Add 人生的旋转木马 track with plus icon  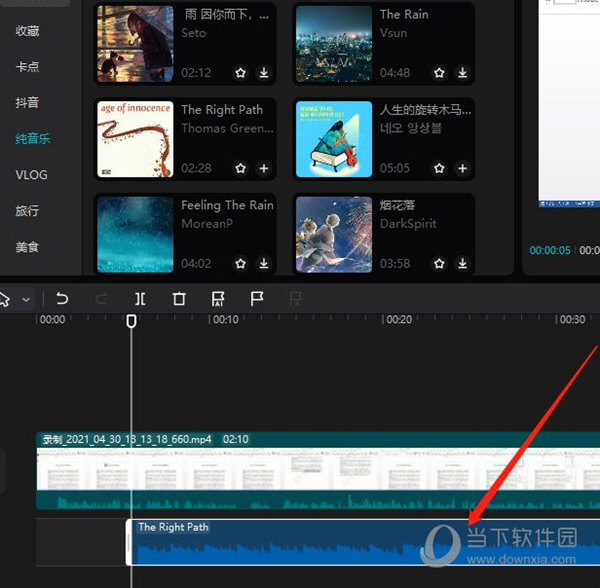tap(463, 169)
